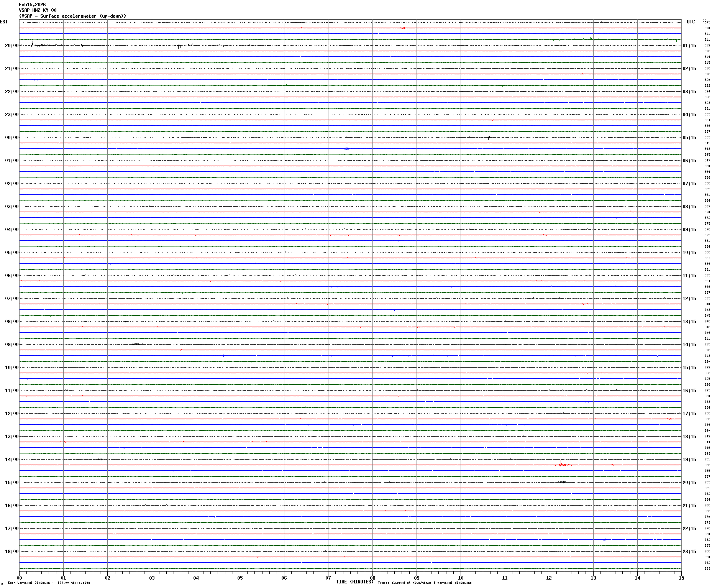
Task: Click the TIME (MINUTES) axis label
Action: [x=354, y=582]
